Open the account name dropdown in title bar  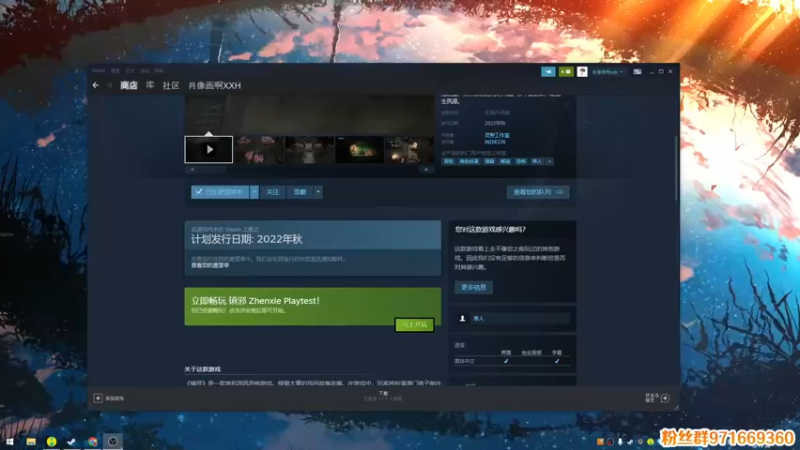[607, 72]
